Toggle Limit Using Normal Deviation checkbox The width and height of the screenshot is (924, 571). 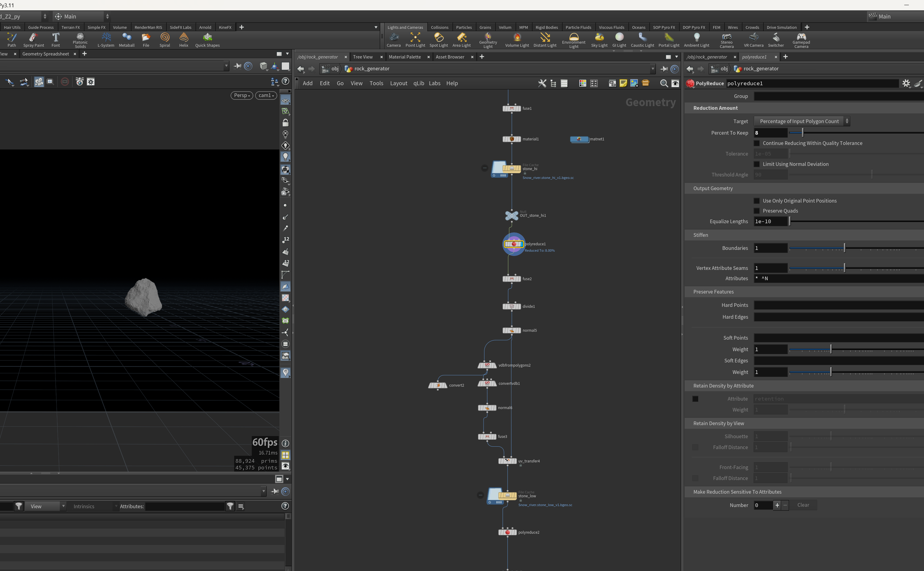click(x=757, y=164)
